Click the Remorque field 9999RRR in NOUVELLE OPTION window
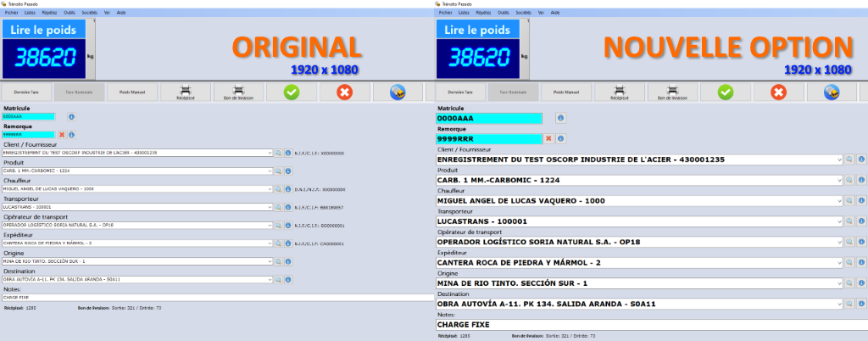 coord(489,139)
